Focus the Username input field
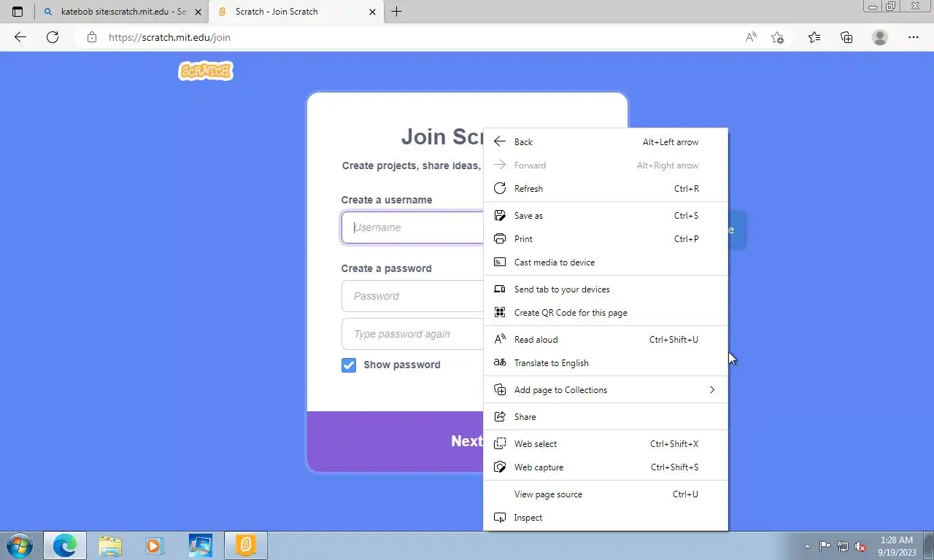The width and height of the screenshot is (934, 560). click(413, 227)
